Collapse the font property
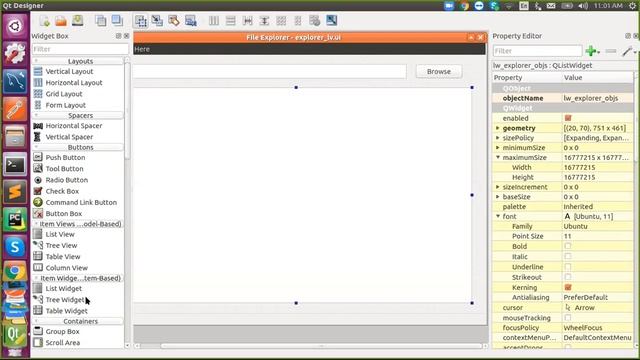 [x=498, y=216]
